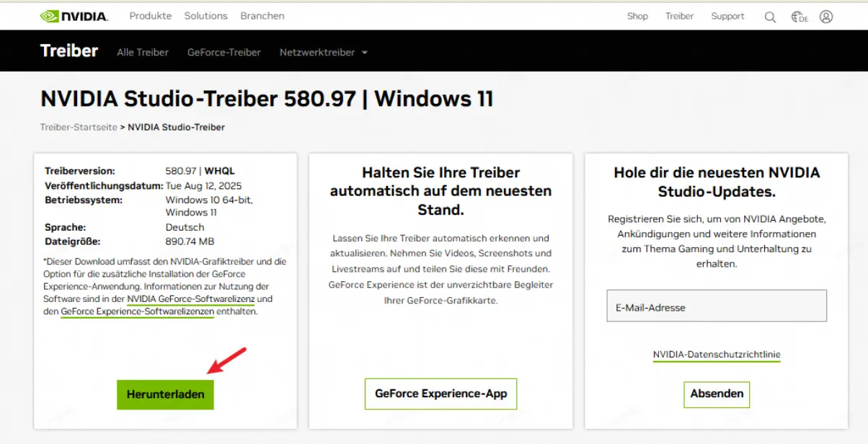This screenshot has width=868, height=444.
Task: Click the GeForce Experience-App button
Action: 441,394
